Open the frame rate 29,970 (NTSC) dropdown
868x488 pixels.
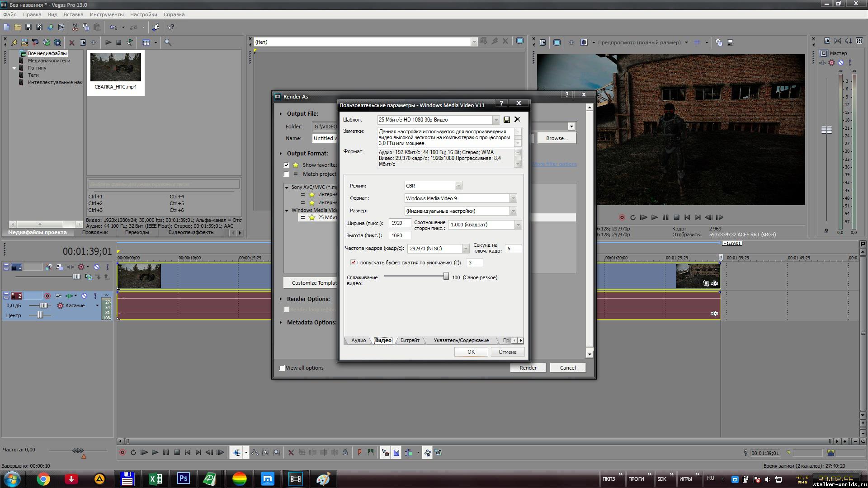pyautogui.click(x=465, y=249)
